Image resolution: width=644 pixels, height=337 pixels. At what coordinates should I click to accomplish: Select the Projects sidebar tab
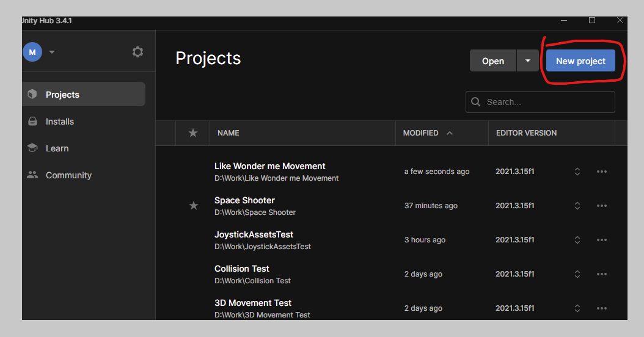pos(84,95)
